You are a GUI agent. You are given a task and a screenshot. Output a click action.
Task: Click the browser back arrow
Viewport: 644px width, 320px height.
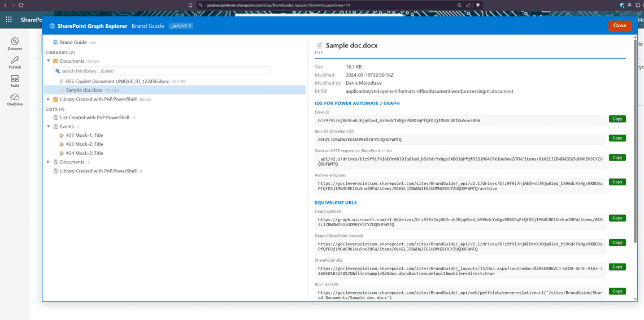coord(5,5)
